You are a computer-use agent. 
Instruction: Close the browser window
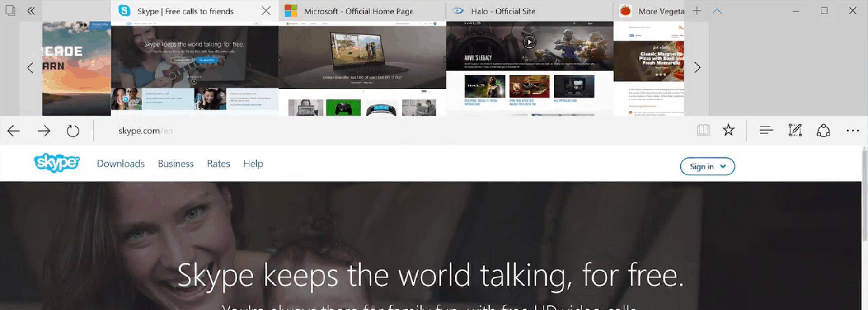point(853,10)
